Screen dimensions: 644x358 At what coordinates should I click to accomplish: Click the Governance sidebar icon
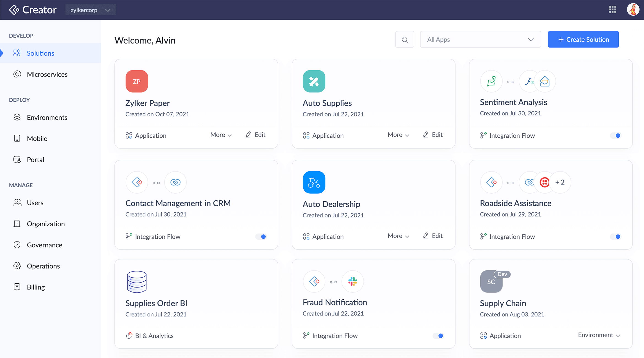[17, 245]
